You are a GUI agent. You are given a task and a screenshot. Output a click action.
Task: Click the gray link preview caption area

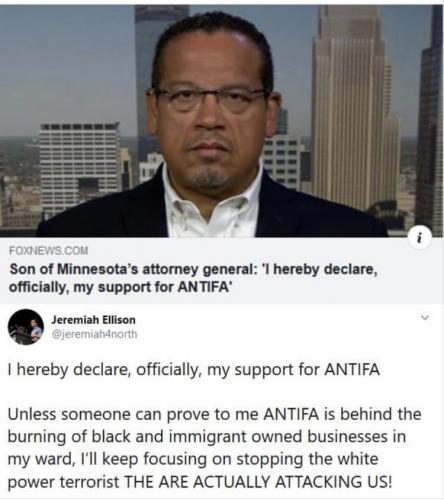[222, 270]
